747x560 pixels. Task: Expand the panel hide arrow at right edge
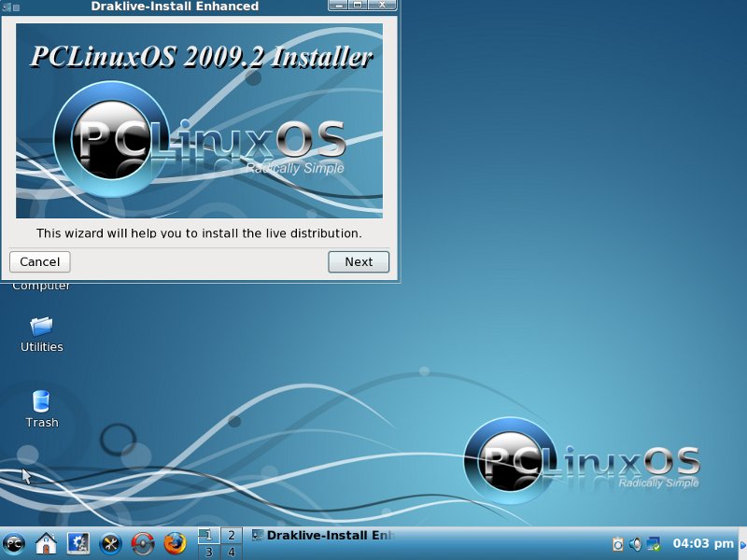pyautogui.click(x=742, y=543)
